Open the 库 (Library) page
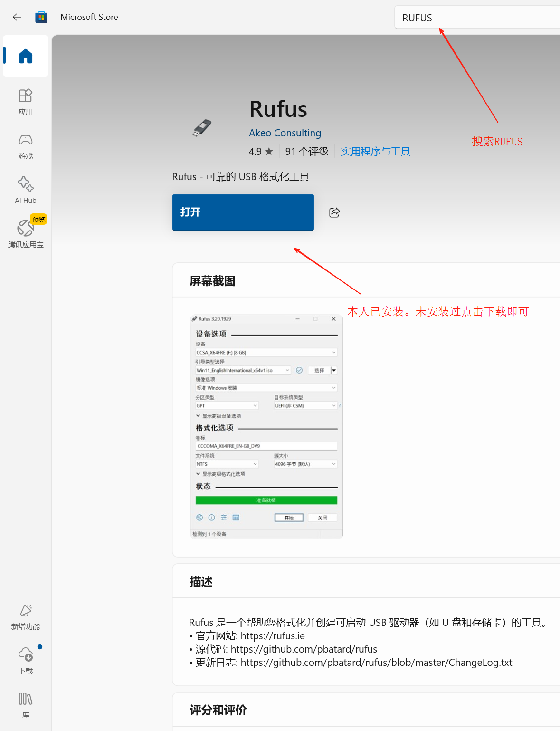Viewport: 560px width, 731px height. coord(26,704)
